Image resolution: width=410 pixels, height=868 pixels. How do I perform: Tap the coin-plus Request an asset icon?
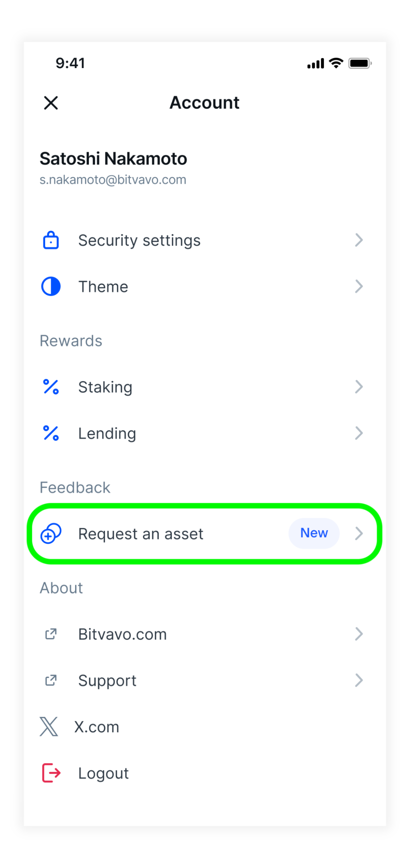pos(51,534)
